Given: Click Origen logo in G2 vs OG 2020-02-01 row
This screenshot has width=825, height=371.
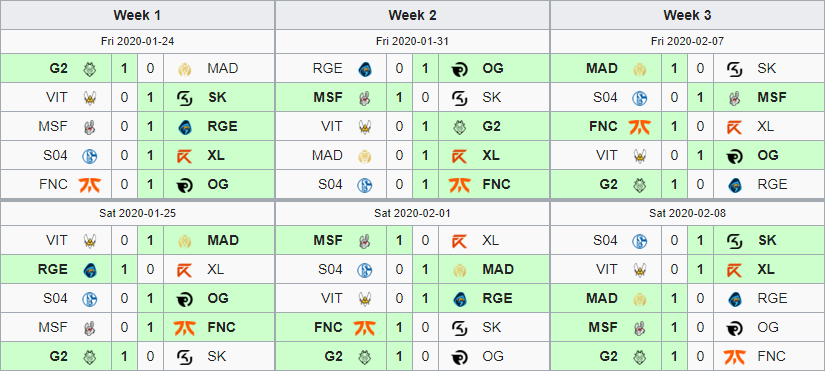Looking at the screenshot, I should (x=459, y=357).
